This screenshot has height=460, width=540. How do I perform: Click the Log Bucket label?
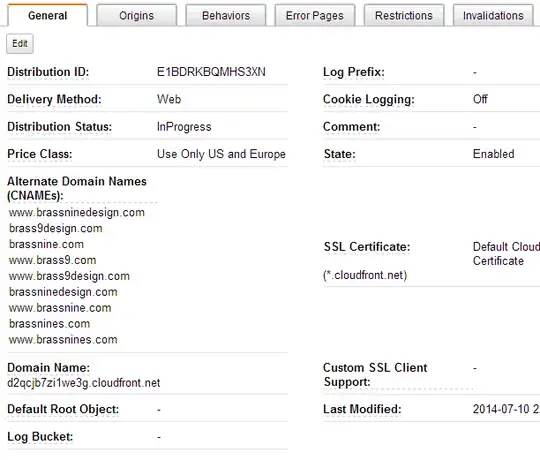[40, 437]
